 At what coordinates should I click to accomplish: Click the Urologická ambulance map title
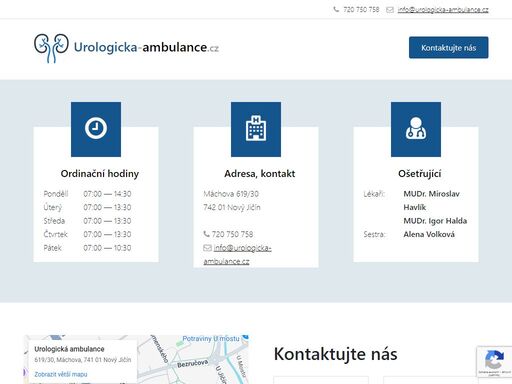69,349
